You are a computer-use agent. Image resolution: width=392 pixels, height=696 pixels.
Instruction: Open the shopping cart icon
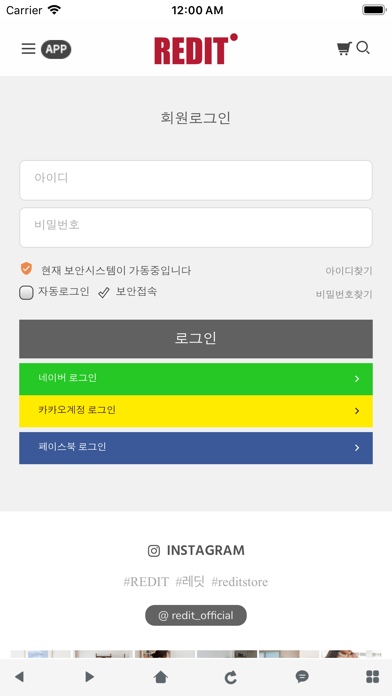(x=344, y=48)
